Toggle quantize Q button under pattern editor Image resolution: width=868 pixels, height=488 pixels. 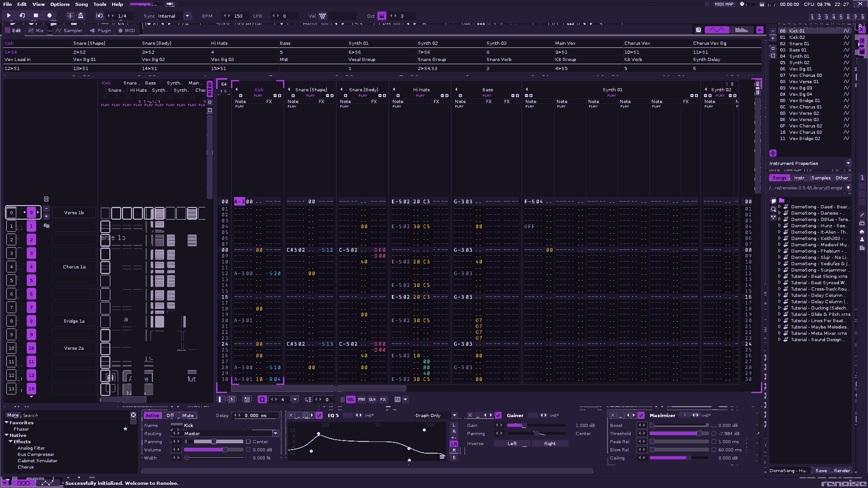click(262, 399)
